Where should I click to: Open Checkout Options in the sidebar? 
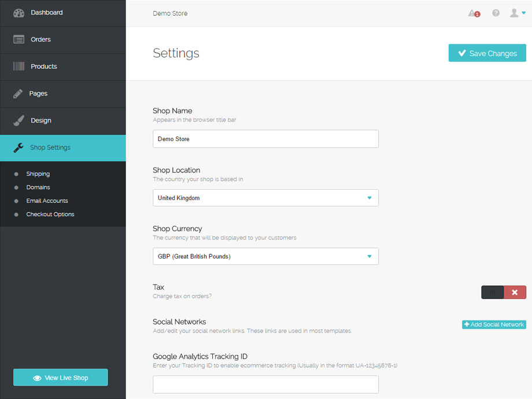49,214
